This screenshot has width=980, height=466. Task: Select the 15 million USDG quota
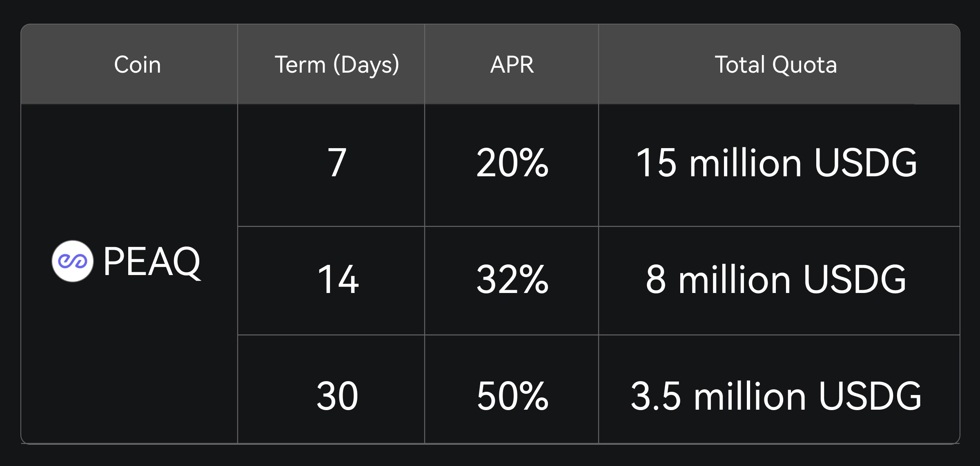(777, 163)
